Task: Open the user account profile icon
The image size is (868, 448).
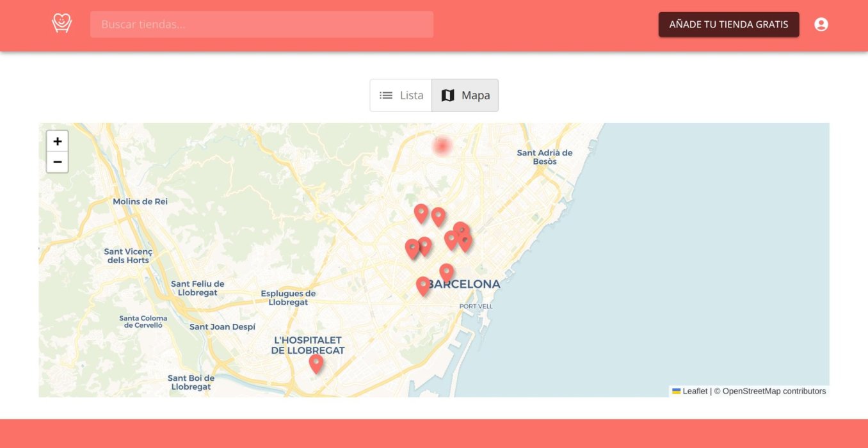Action: click(x=821, y=24)
